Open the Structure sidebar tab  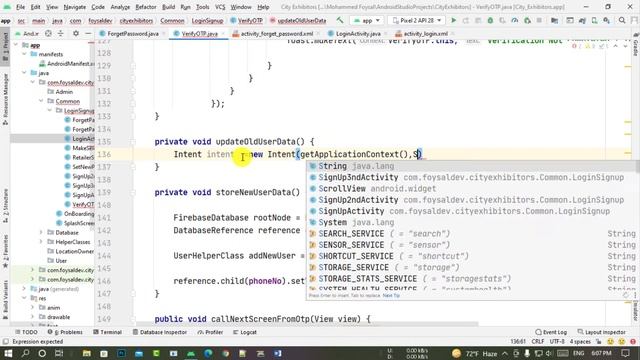click(x=5, y=206)
